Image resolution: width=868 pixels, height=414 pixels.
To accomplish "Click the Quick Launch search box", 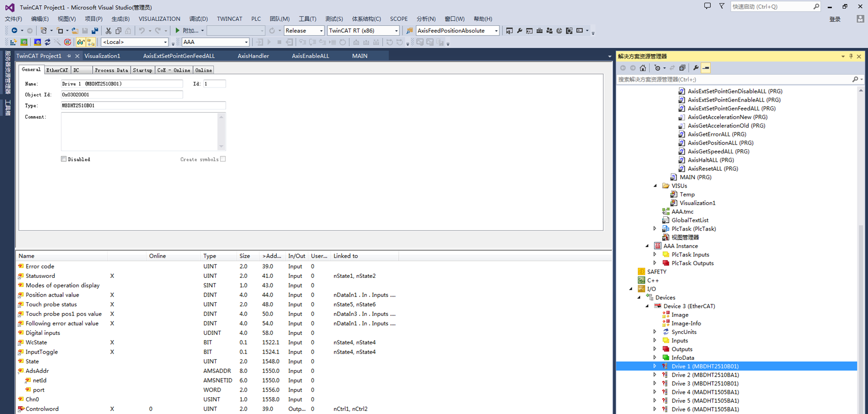I will click(775, 7).
